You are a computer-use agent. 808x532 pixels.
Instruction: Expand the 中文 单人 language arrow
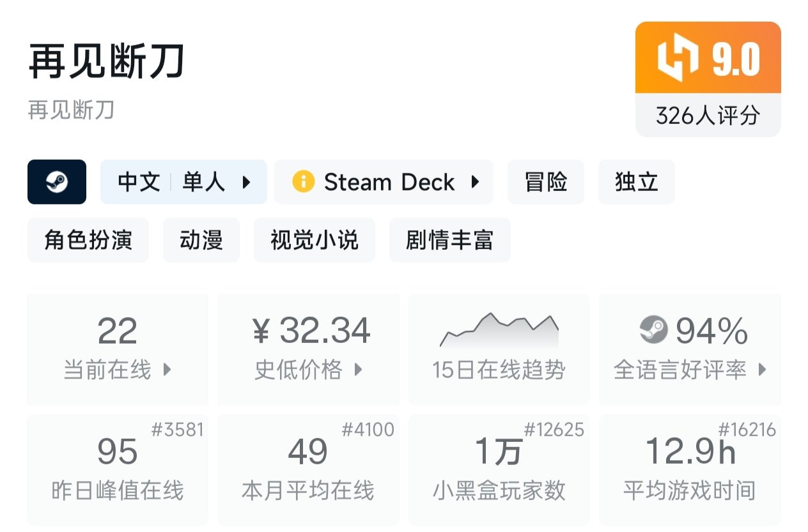tap(246, 182)
